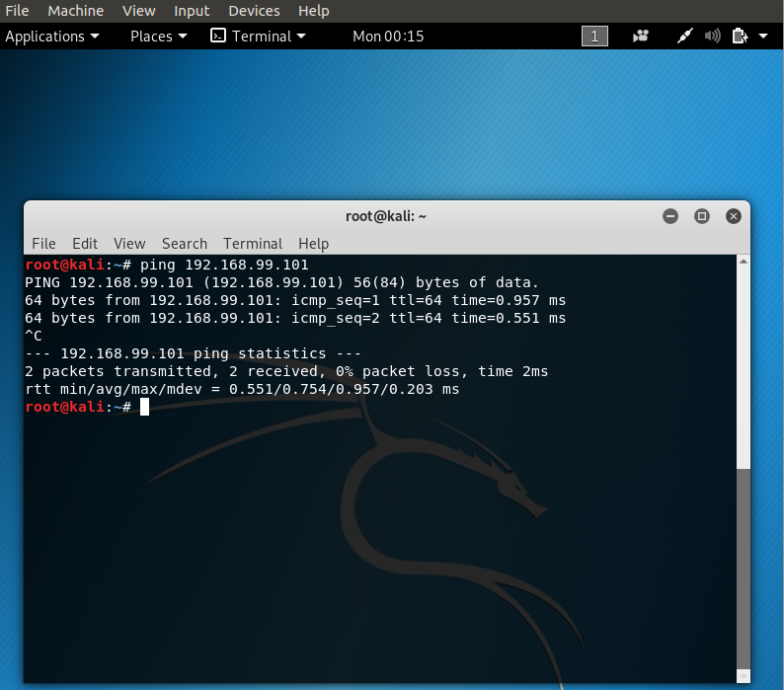
Task: Click the power/battery status icon
Action: 740,36
